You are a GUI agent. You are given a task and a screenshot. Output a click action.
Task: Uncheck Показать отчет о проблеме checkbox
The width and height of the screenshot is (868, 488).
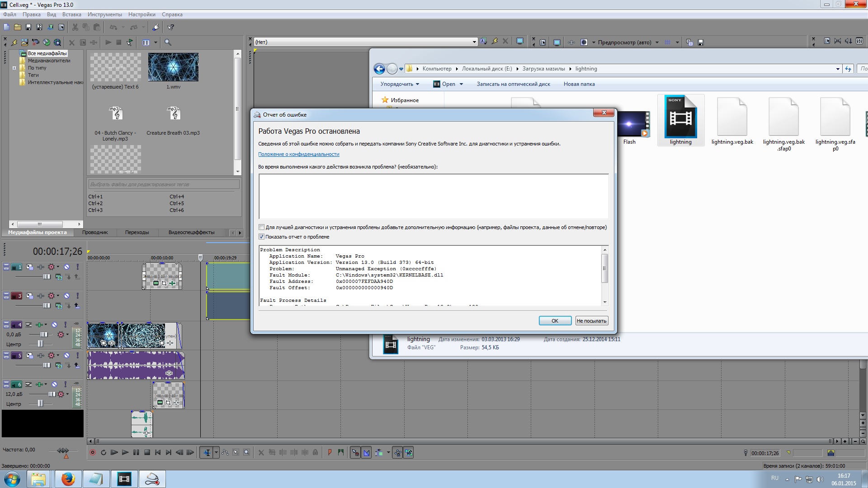coord(261,237)
